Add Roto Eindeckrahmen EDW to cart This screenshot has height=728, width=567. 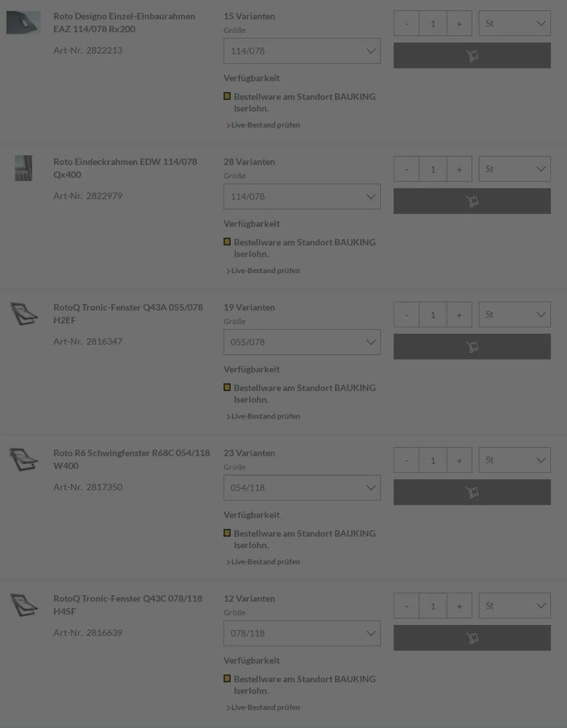point(472,201)
